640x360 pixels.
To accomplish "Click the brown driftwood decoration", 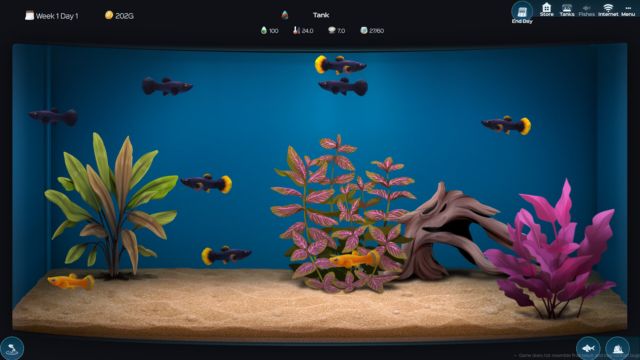I will tap(453, 233).
